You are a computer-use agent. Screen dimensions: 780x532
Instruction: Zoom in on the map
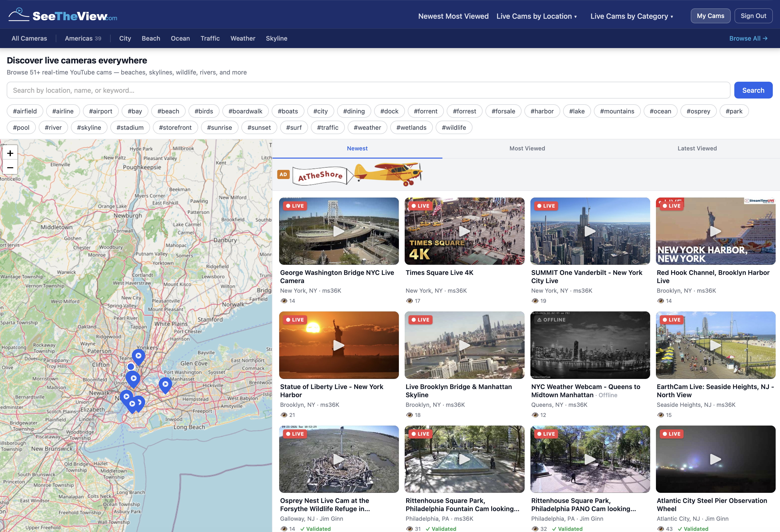coord(10,153)
